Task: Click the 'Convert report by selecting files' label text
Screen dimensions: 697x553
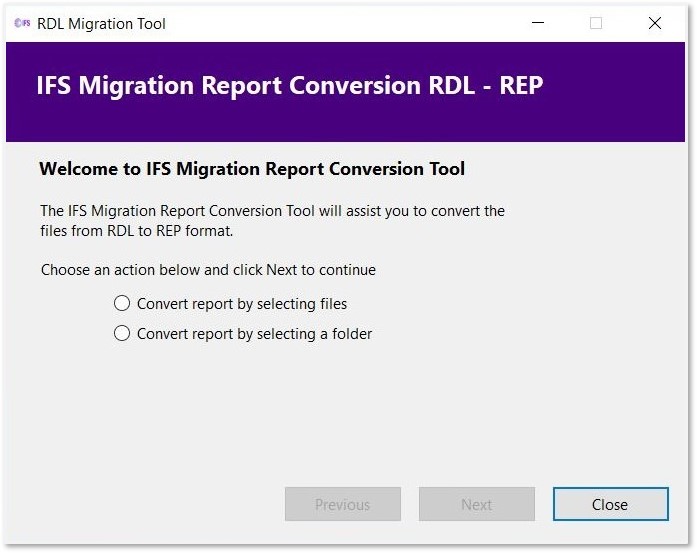Action: tap(242, 303)
